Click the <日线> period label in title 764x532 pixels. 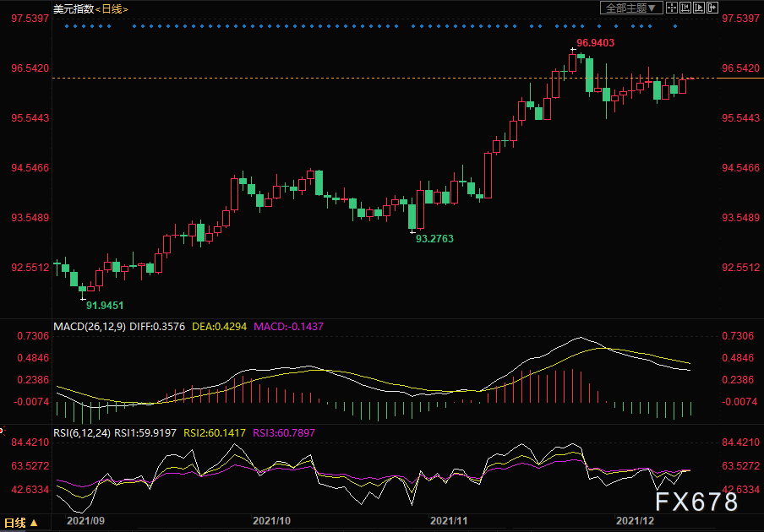click(x=112, y=8)
